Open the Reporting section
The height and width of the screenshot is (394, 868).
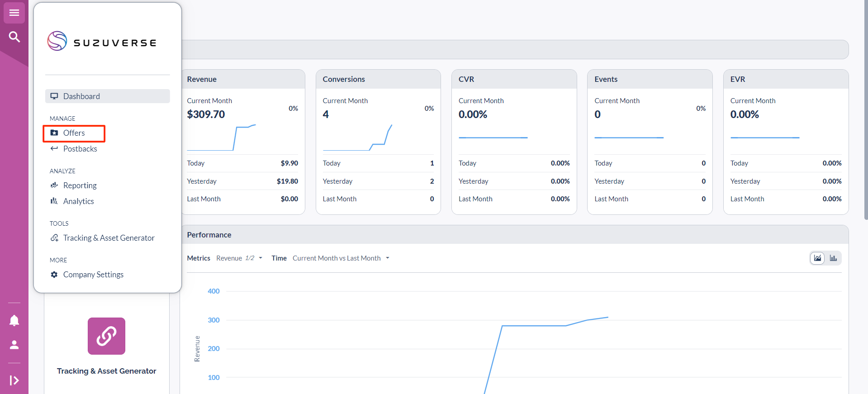tap(80, 185)
